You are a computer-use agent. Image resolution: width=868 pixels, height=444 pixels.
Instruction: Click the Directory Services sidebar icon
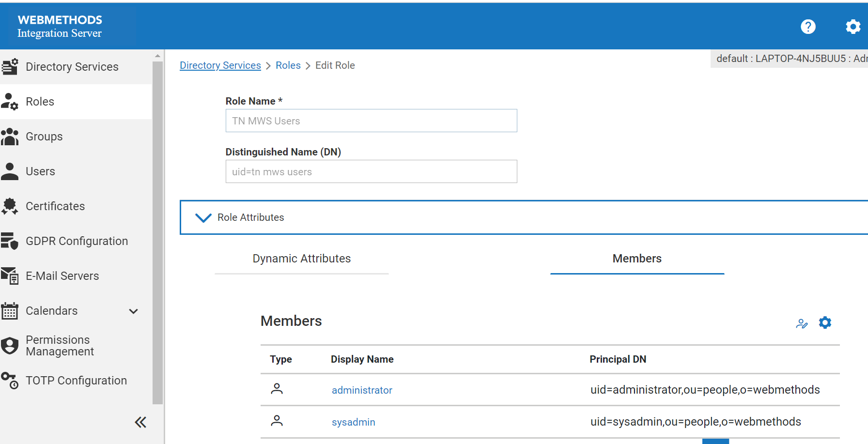(10, 67)
